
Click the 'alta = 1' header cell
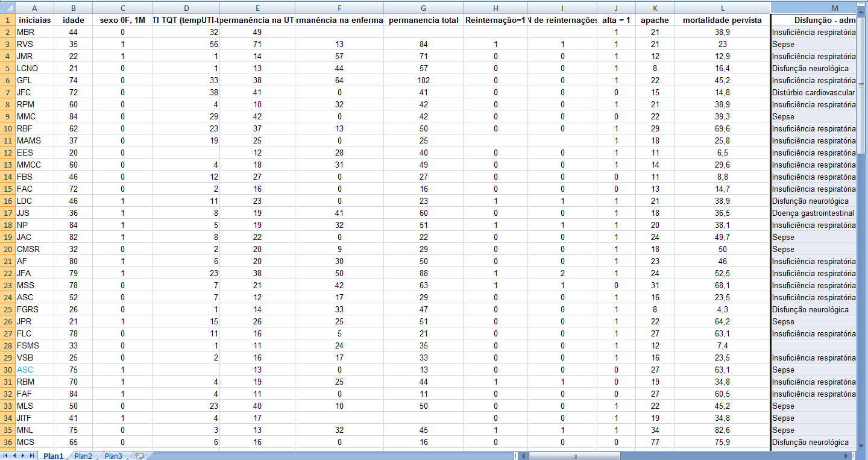tap(616, 20)
